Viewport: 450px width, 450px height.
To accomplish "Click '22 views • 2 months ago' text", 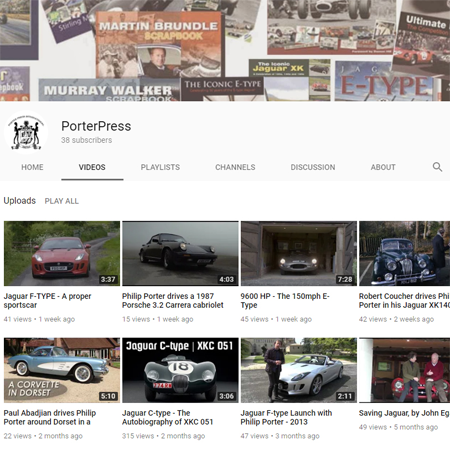I will click(43, 436).
